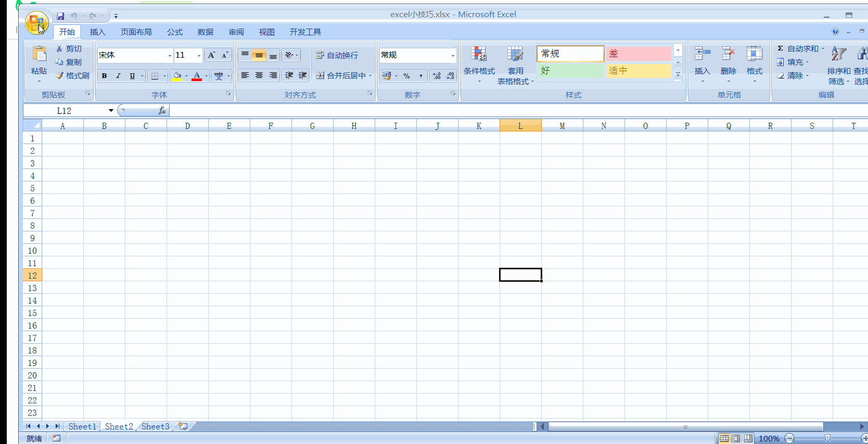Open the 常规 number format dropdown
This screenshot has height=444, width=868.
pyautogui.click(x=453, y=55)
